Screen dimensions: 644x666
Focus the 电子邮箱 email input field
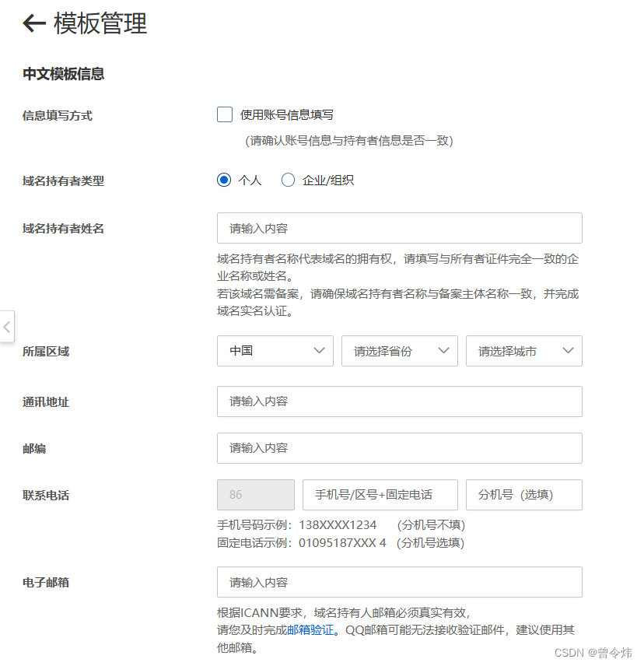pos(400,582)
